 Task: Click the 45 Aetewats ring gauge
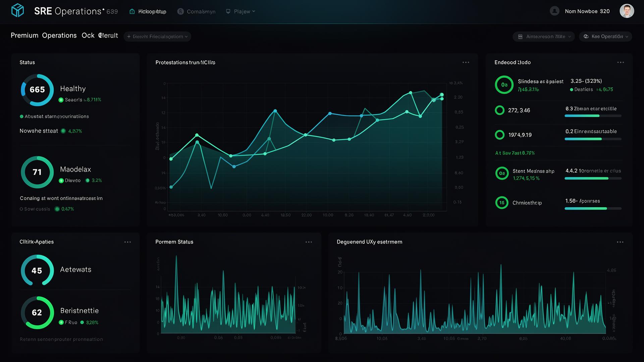tap(37, 270)
